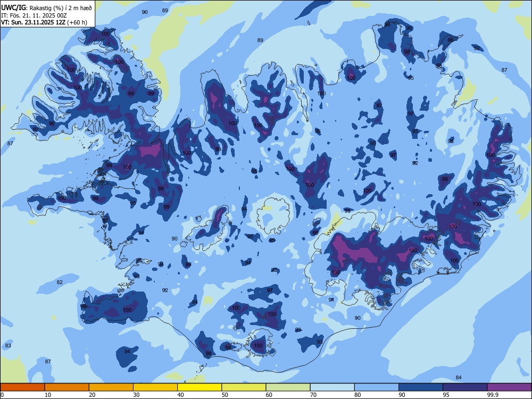Select the '91' humidity value on the map

[x=331, y=300]
